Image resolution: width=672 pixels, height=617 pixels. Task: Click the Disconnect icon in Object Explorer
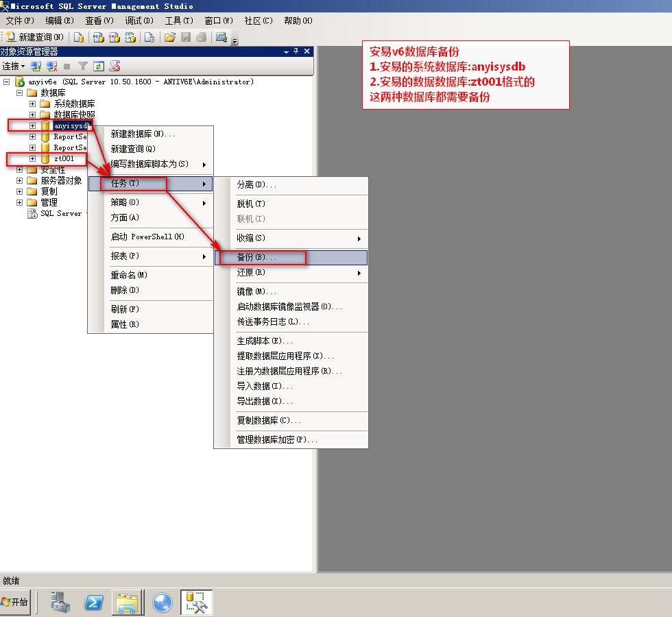click(51, 66)
